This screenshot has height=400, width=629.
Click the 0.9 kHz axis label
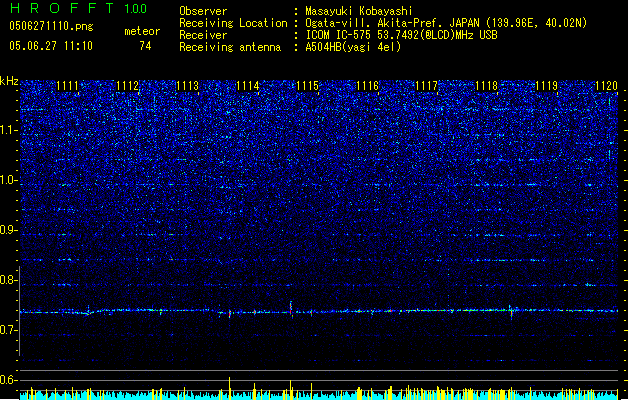[8, 230]
